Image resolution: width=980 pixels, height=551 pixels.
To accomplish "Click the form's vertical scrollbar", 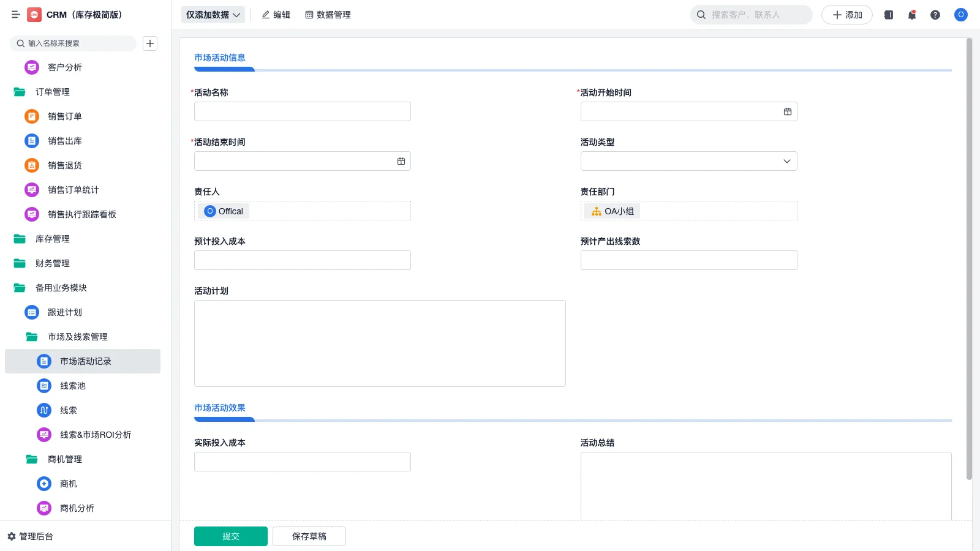I will pos(969,257).
